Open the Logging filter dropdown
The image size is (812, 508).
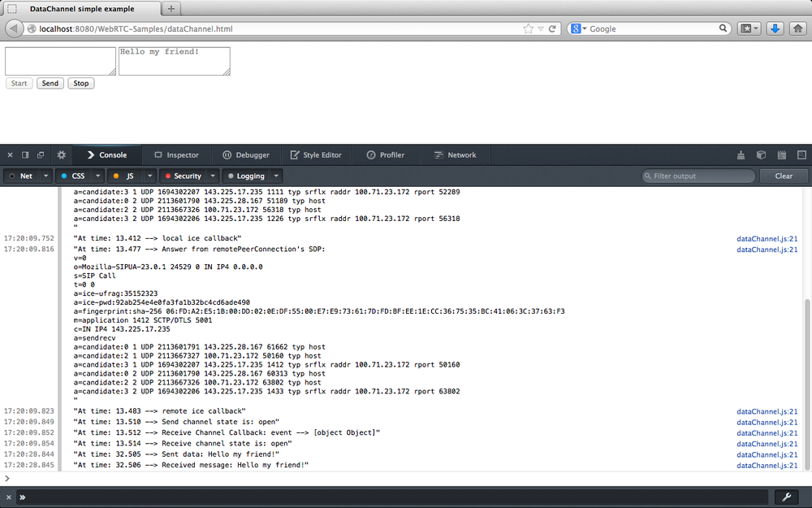[276, 176]
